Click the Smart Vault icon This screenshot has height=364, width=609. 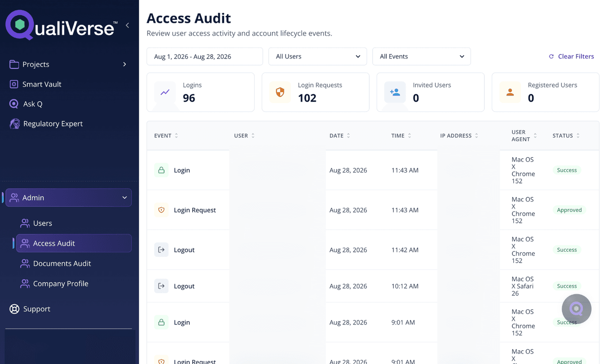[x=14, y=84]
